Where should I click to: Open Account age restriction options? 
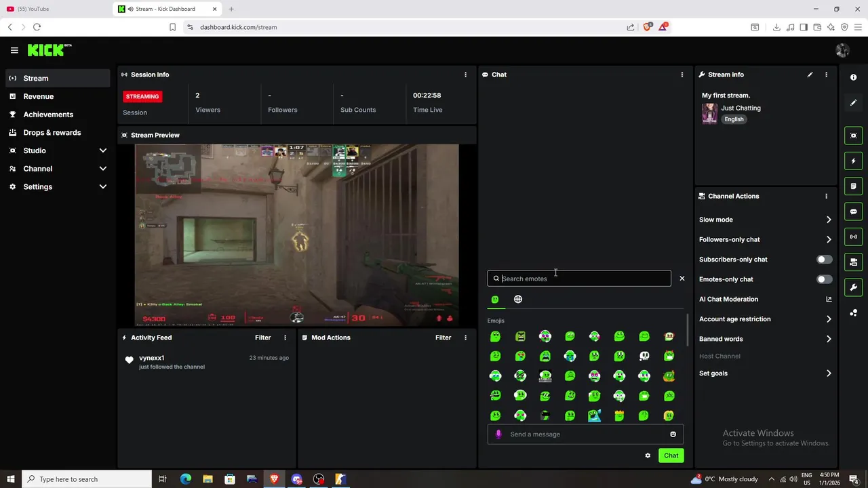pyautogui.click(x=766, y=319)
